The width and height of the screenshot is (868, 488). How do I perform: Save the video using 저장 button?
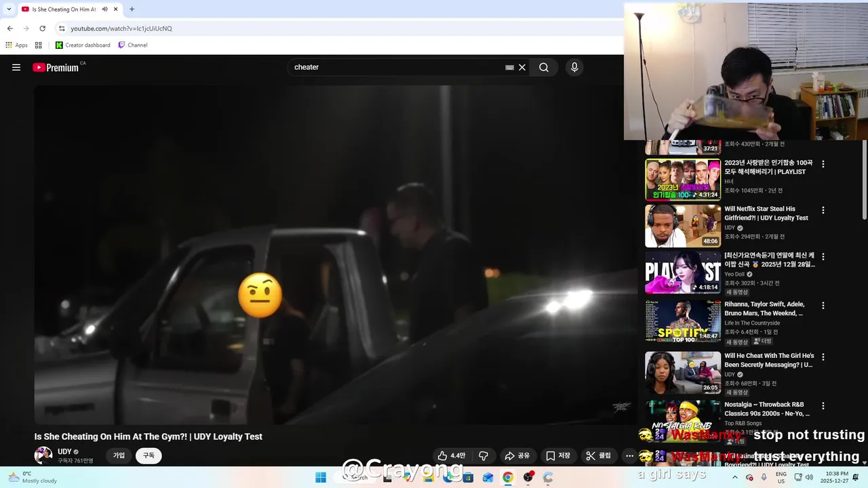coord(558,455)
